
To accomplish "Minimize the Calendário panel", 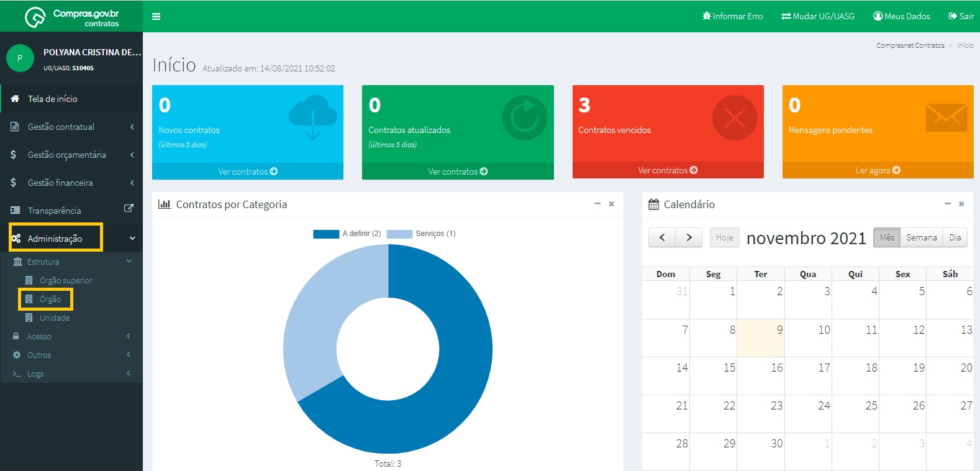I will (948, 204).
